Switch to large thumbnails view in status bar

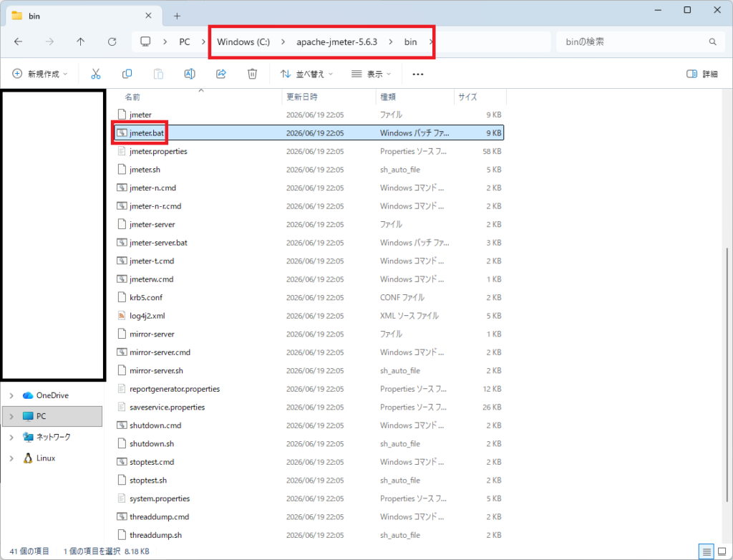(x=722, y=551)
